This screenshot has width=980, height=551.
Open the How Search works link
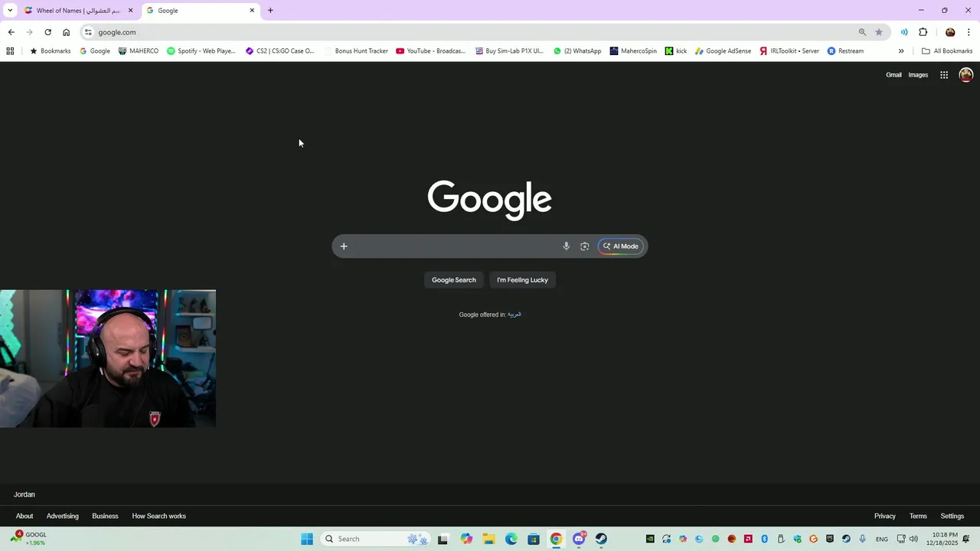pyautogui.click(x=159, y=516)
